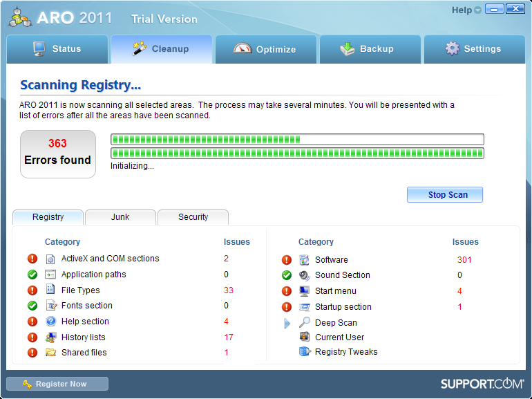Viewport: 532px width, 399px height.
Task: Click the Registry Tweaks icon
Action: coord(305,351)
